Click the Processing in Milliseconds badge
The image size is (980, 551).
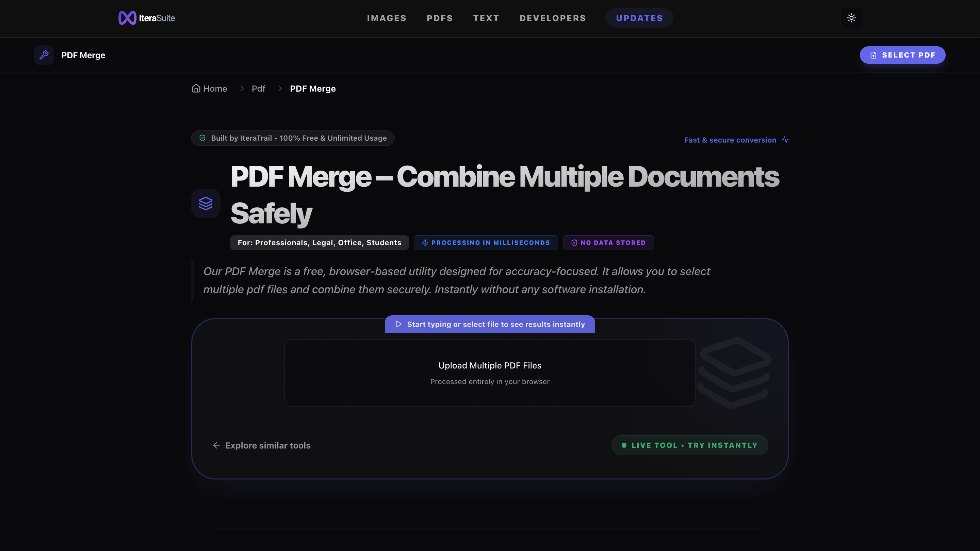pos(486,242)
